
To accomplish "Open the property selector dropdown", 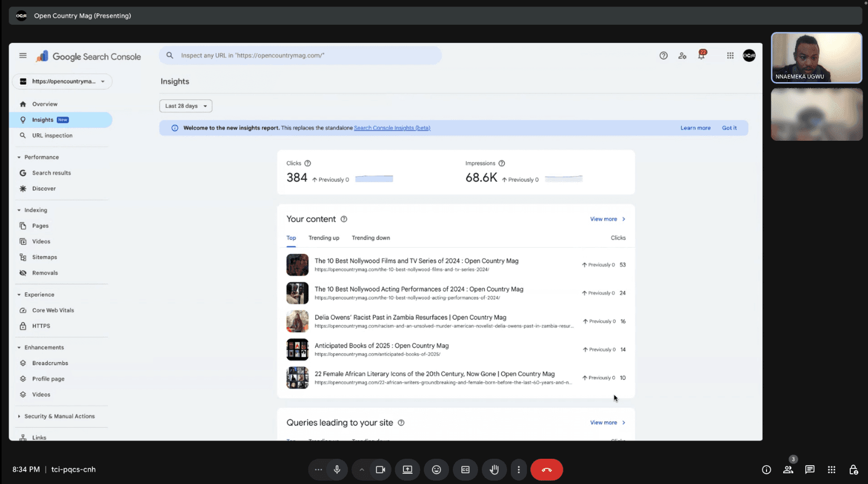I will click(x=62, y=81).
